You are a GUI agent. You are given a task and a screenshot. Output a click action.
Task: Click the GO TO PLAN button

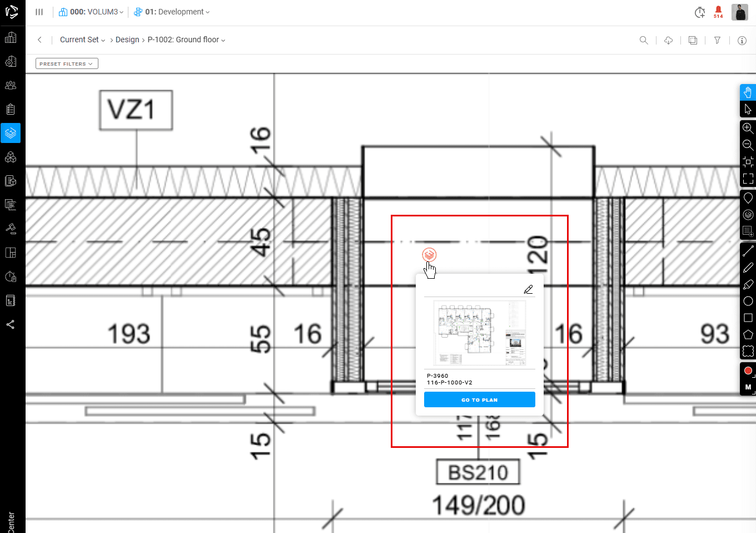coord(479,399)
